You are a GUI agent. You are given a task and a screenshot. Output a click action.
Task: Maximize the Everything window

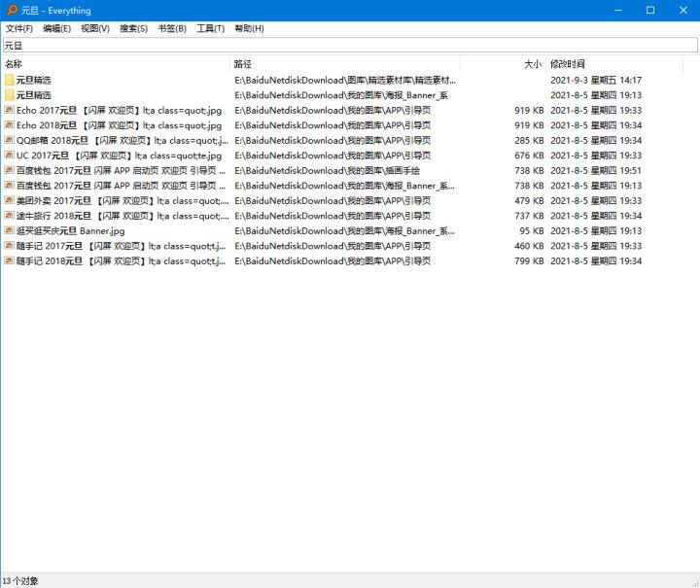[x=650, y=10]
